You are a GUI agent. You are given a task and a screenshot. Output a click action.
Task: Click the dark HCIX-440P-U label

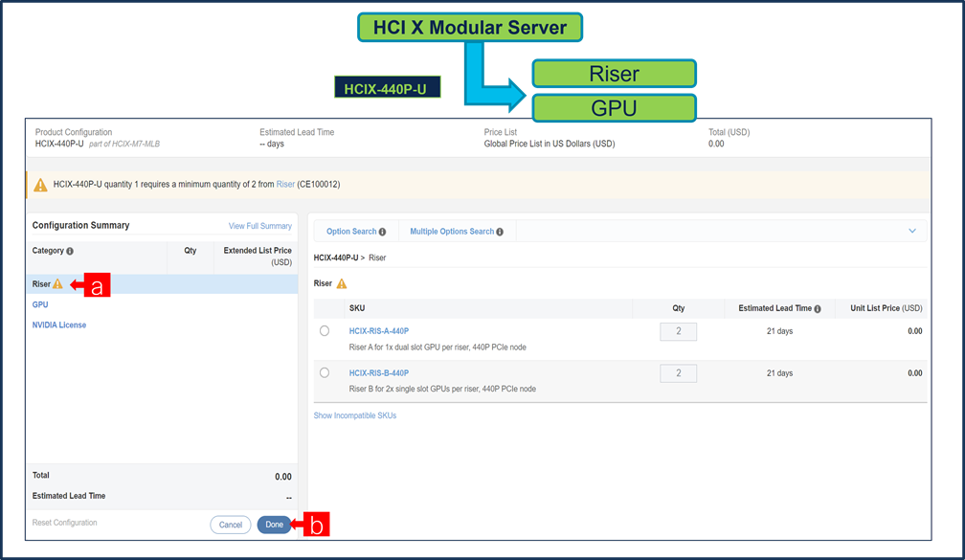[x=387, y=87]
